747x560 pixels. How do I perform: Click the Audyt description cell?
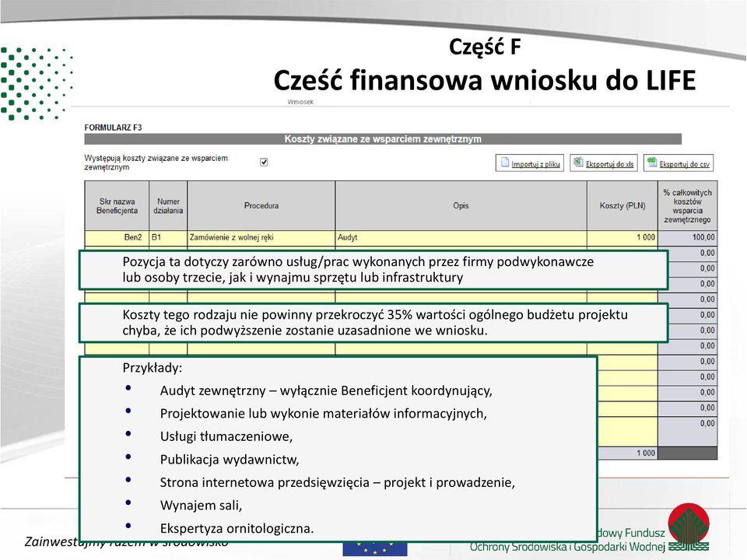[461, 238]
